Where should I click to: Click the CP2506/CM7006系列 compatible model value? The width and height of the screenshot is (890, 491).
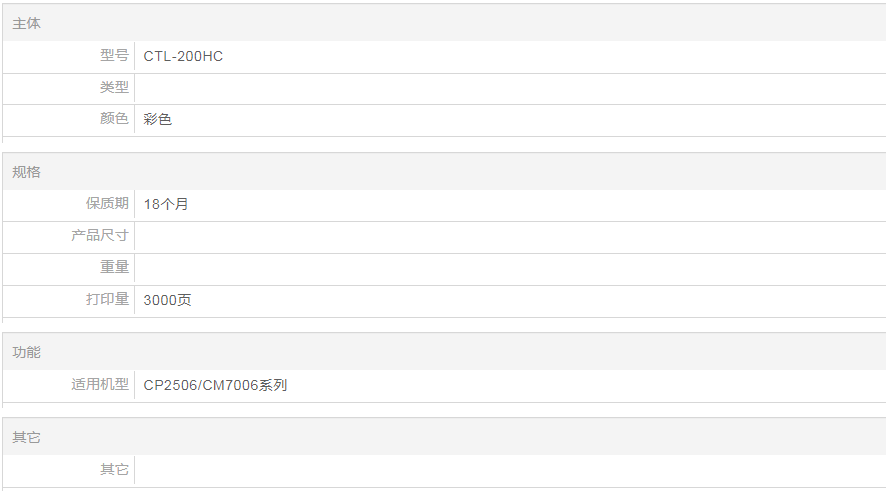215,385
